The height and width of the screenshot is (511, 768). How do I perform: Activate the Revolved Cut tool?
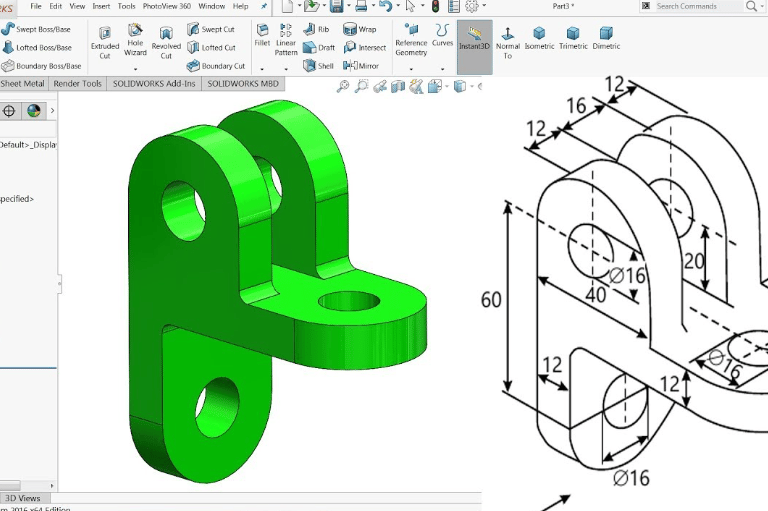(166, 42)
